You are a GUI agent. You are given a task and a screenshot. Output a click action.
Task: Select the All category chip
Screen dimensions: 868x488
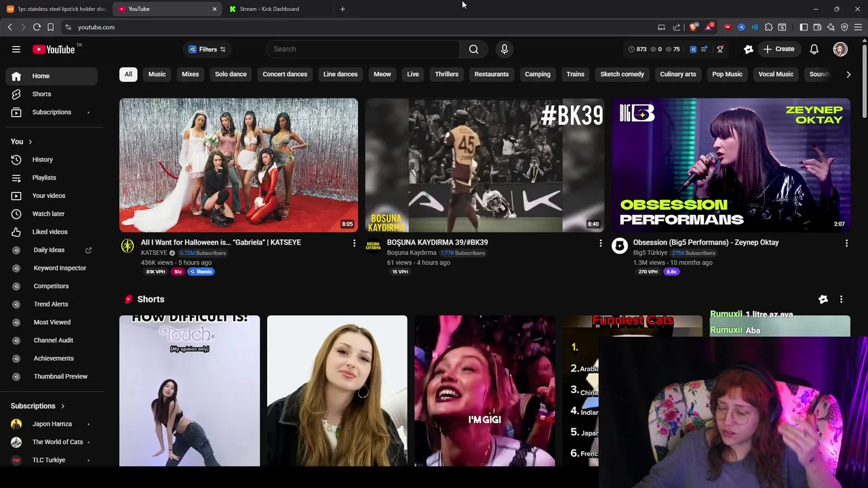[x=128, y=74]
